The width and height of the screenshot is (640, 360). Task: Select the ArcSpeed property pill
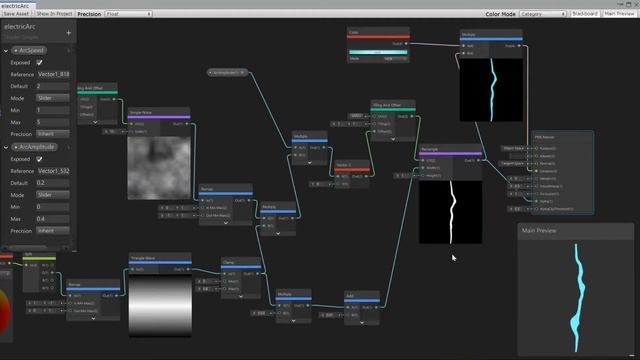[x=29, y=51]
